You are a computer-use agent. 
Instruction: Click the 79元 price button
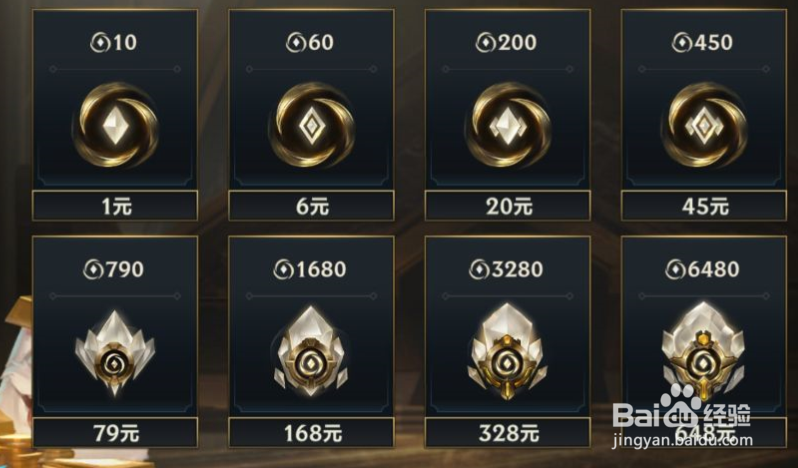(115, 433)
